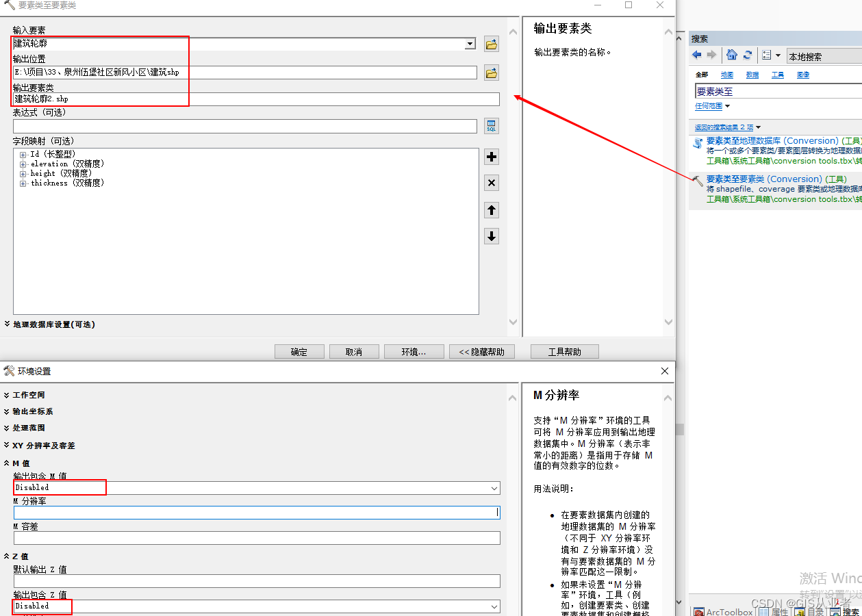Switch to 图像 search filter
862x616 pixels.
[803, 75]
